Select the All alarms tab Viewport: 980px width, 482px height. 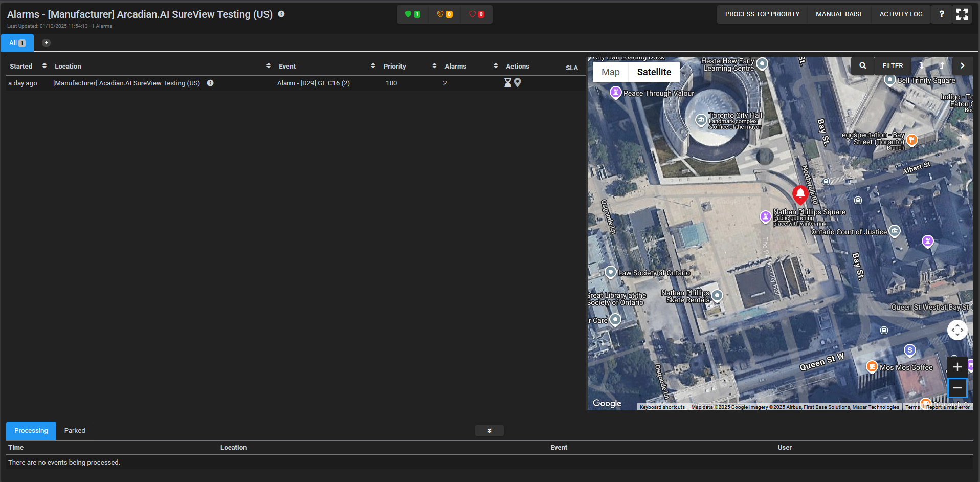17,42
